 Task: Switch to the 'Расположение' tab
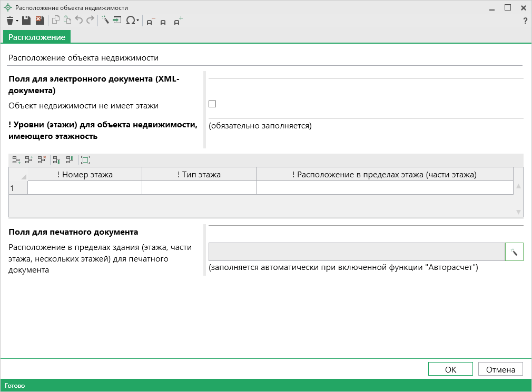point(37,37)
